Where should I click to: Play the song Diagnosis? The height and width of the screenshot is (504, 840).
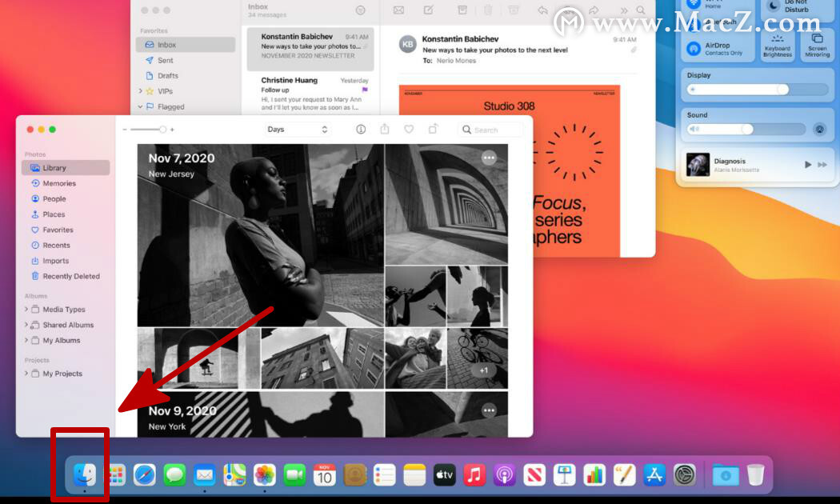[807, 164]
